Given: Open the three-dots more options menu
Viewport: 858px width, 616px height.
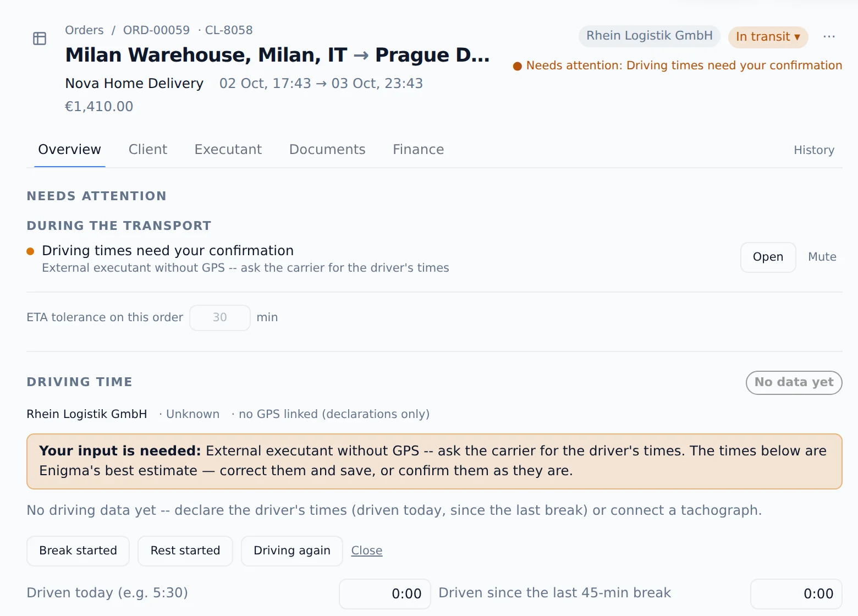Looking at the screenshot, I should 829,36.
